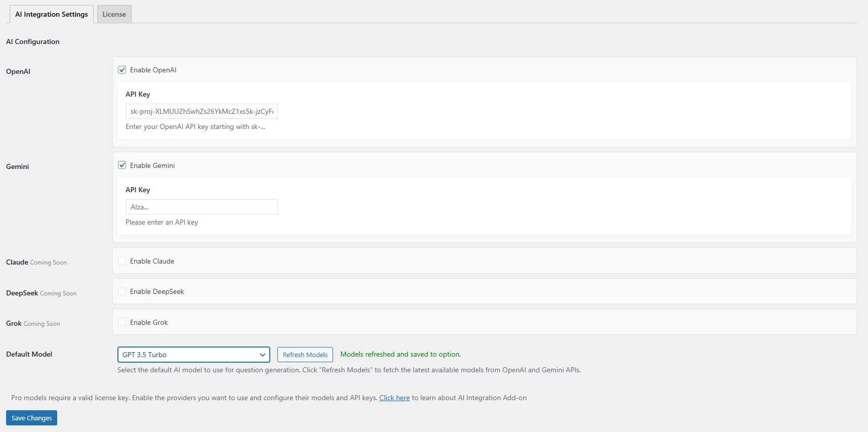Click 'Models refreshed and saved to option.' message

click(x=401, y=354)
